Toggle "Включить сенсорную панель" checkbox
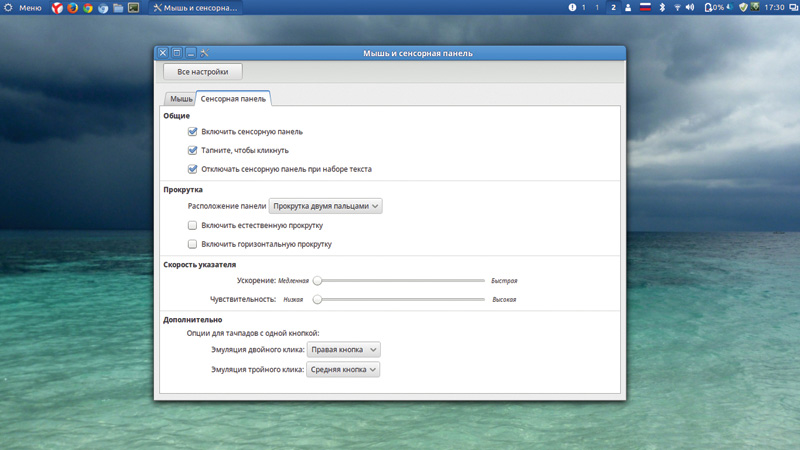The height and width of the screenshot is (450, 800). tap(193, 132)
